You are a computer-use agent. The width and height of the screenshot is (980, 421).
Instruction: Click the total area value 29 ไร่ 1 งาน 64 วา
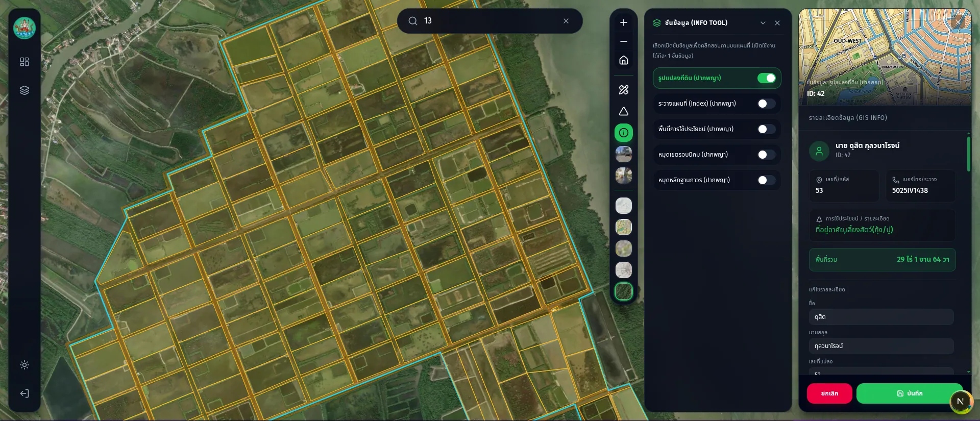click(x=923, y=259)
